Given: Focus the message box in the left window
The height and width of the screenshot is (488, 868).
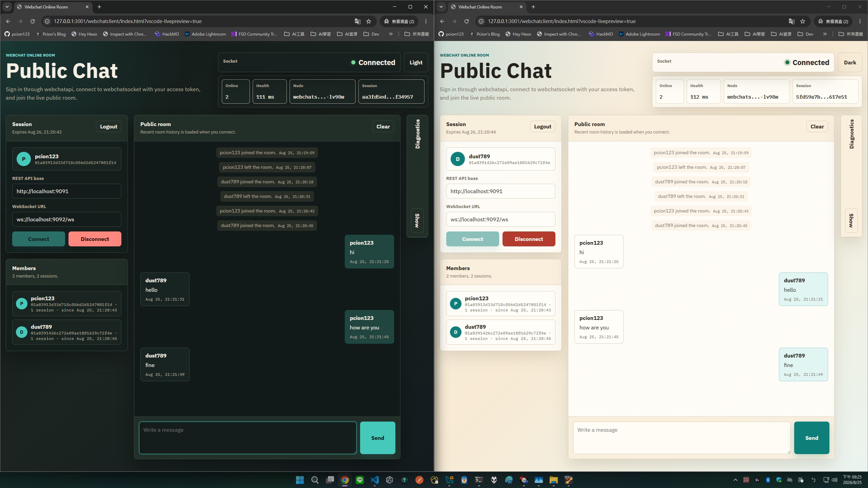Looking at the screenshot, I should (x=248, y=438).
